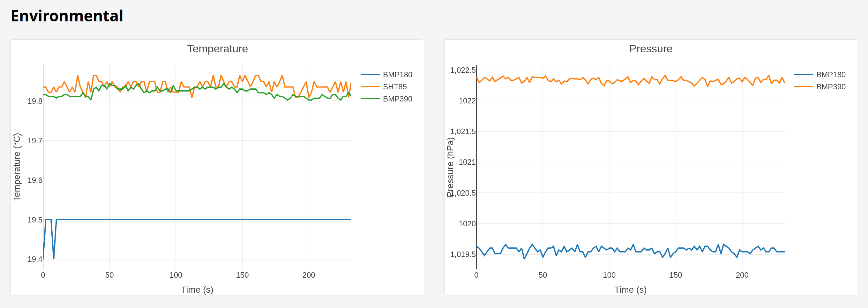Click the Pressure chart title
868x308 pixels.
(x=651, y=49)
